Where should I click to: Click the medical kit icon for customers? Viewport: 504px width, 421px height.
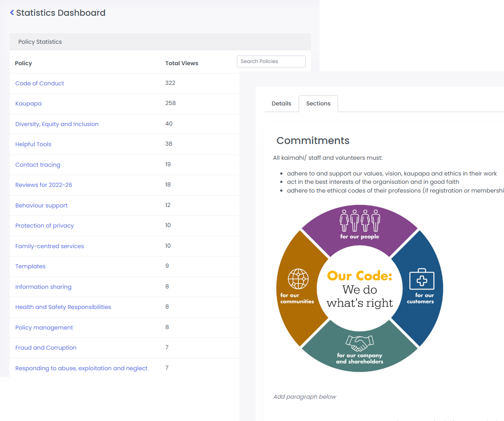pos(422,279)
